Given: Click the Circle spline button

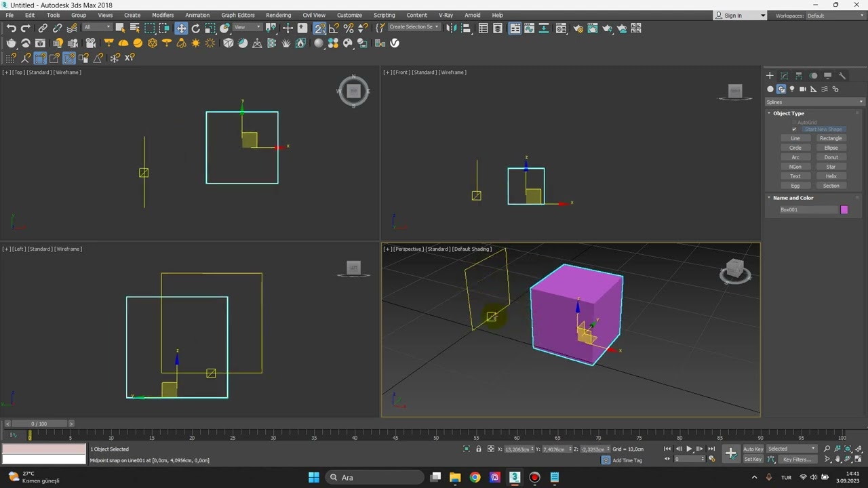Looking at the screenshot, I should click(x=795, y=148).
